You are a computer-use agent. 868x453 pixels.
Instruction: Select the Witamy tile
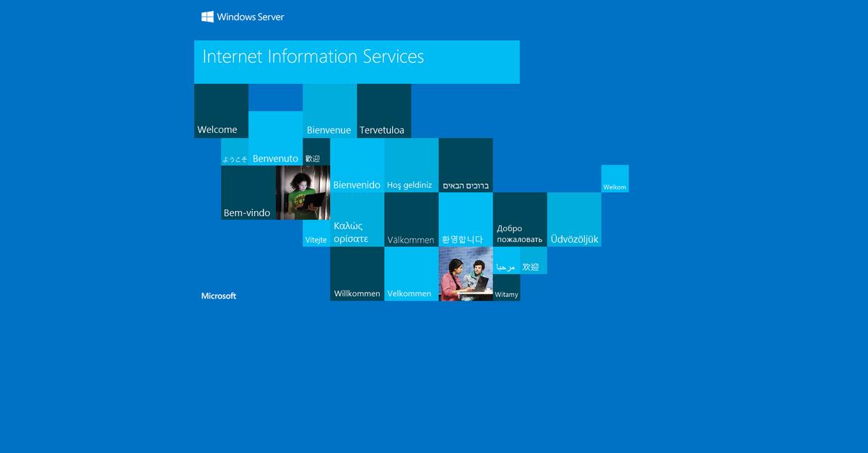pos(507,288)
